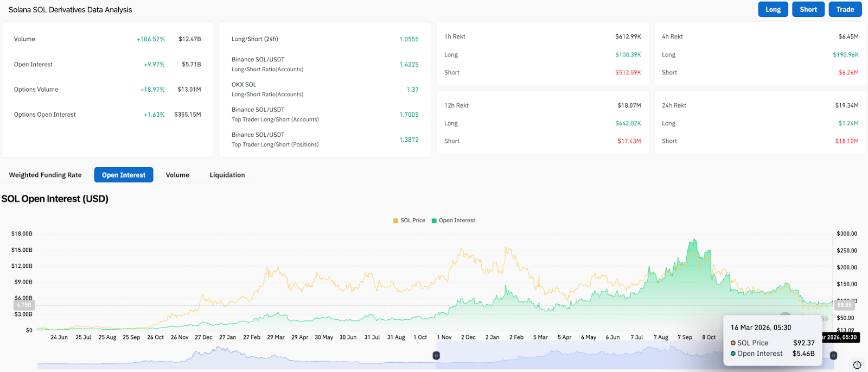This screenshot has width=868, height=372.
Task: Click the right handle of the range slider
Action: [834, 355]
